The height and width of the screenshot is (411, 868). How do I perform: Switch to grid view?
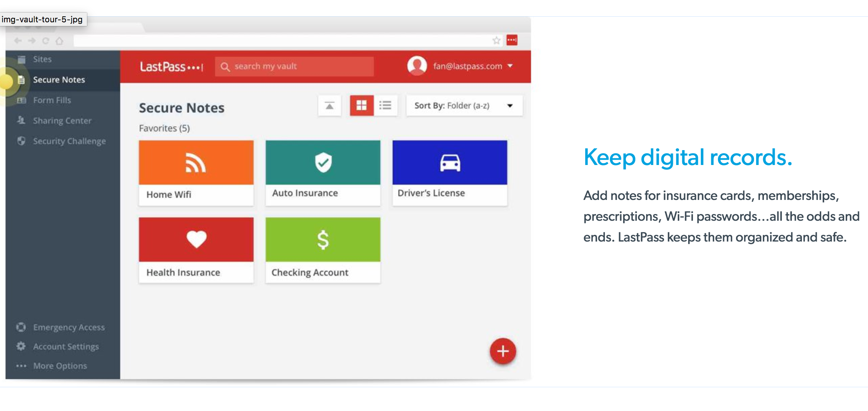[362, 106]
